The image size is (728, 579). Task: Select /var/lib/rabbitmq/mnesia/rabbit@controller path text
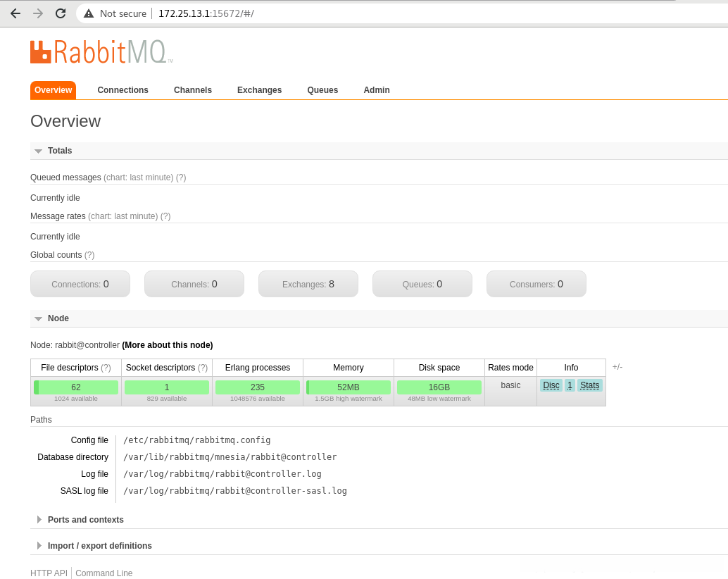(230, 457)
